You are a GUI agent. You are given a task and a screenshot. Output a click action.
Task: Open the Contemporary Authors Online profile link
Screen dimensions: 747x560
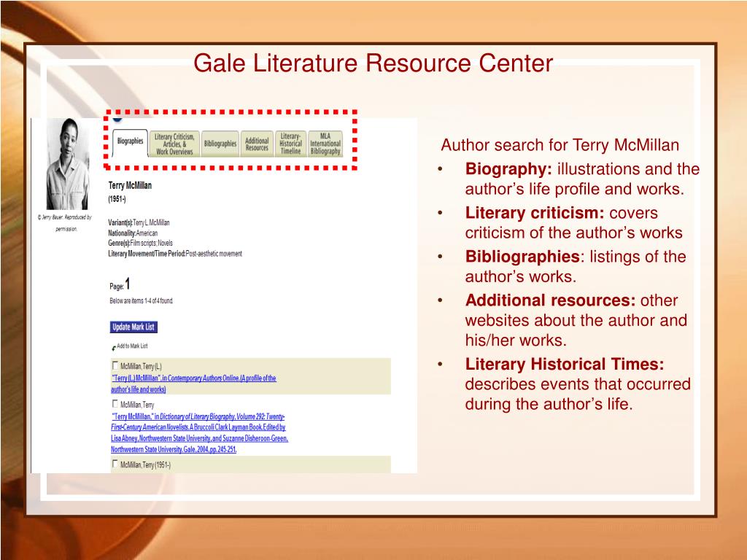(193, 384)
